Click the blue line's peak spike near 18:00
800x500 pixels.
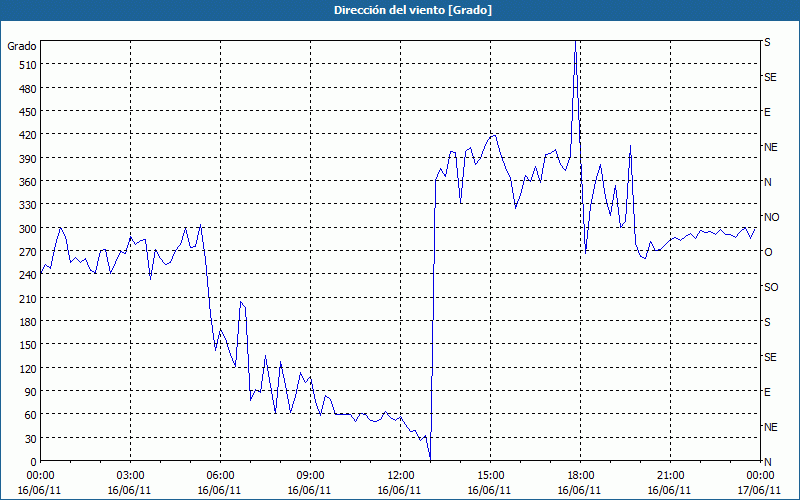point(576,43)
